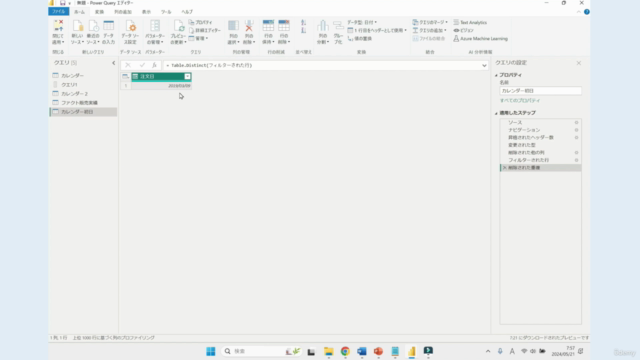
Task: Click the date type icon in 注文日 header
Action: pos(136,77)
